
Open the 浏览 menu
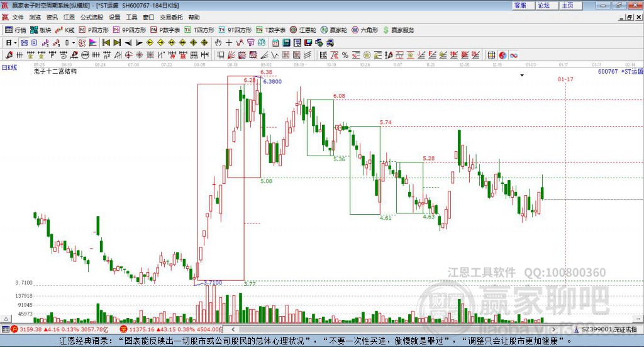click(x=35, y=17)
